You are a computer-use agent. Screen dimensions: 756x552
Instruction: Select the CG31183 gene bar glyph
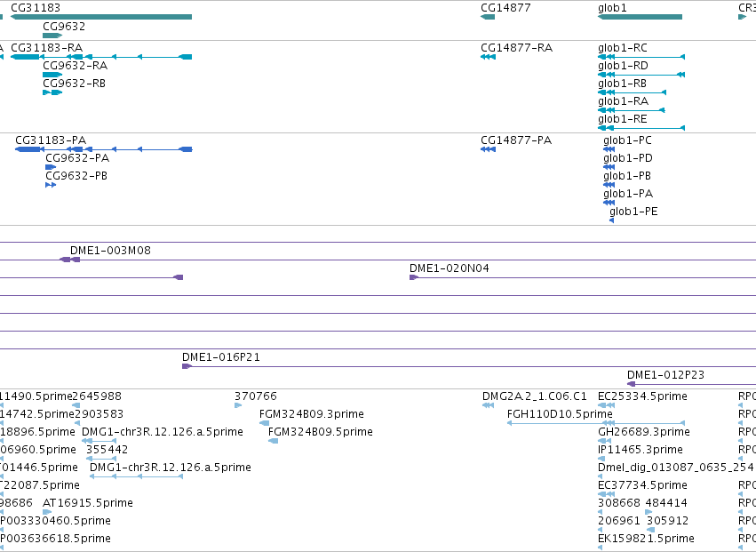pyautogui.click(x=101, y=17)
